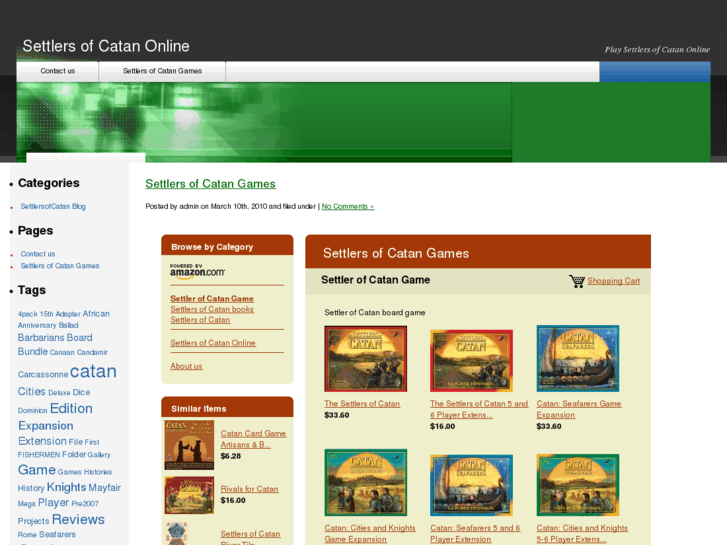Click the Amazon.com powered-by logo
The width and height of the screenshot is (727, 545).
pyautogui.click(x=198, y=271)
